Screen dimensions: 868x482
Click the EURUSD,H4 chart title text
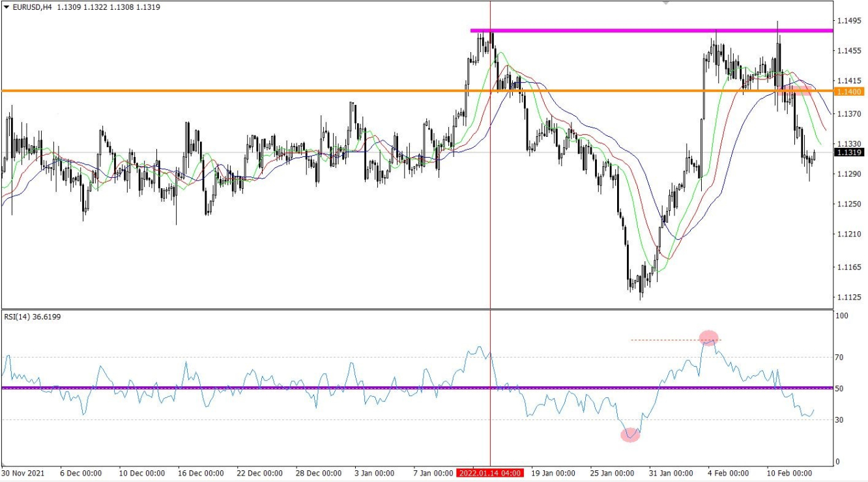tap(32, 7)
